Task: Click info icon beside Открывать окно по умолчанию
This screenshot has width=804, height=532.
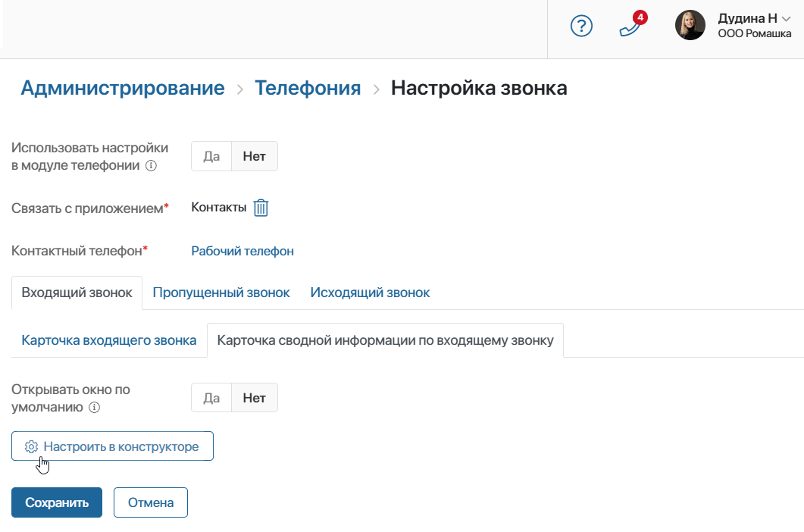Action: pyautogui.click(x=95, y=408)
